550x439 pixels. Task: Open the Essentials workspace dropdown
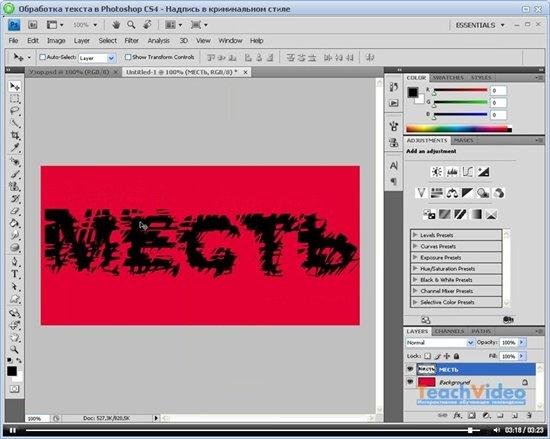[x=480, y=25]
